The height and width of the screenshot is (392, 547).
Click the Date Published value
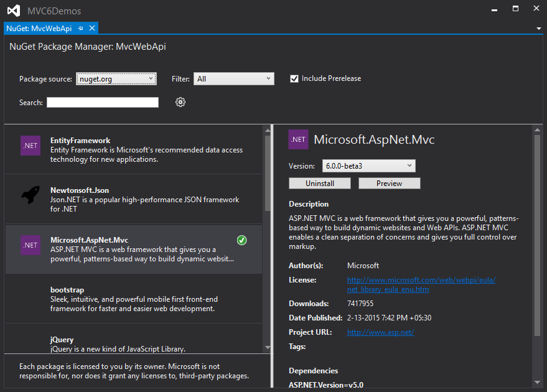(389, 318)
